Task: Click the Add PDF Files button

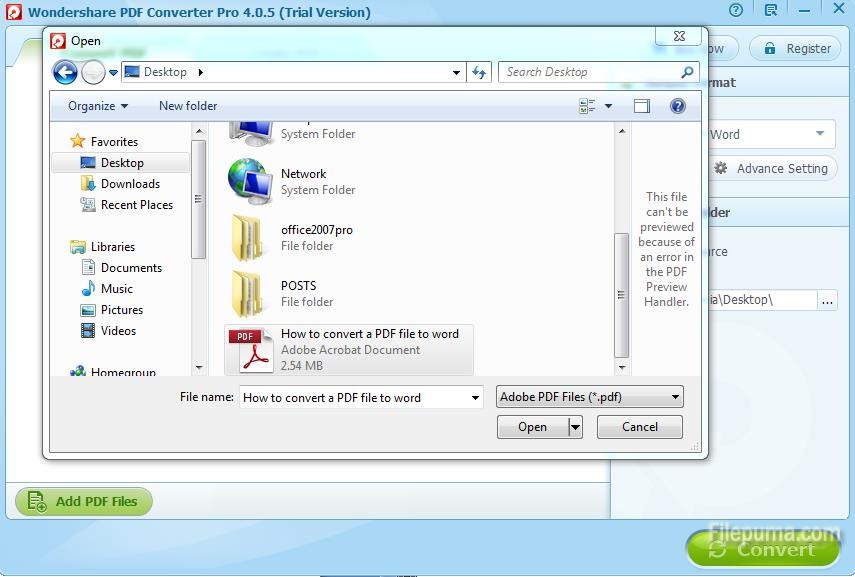Action: (x=84, y=502)
